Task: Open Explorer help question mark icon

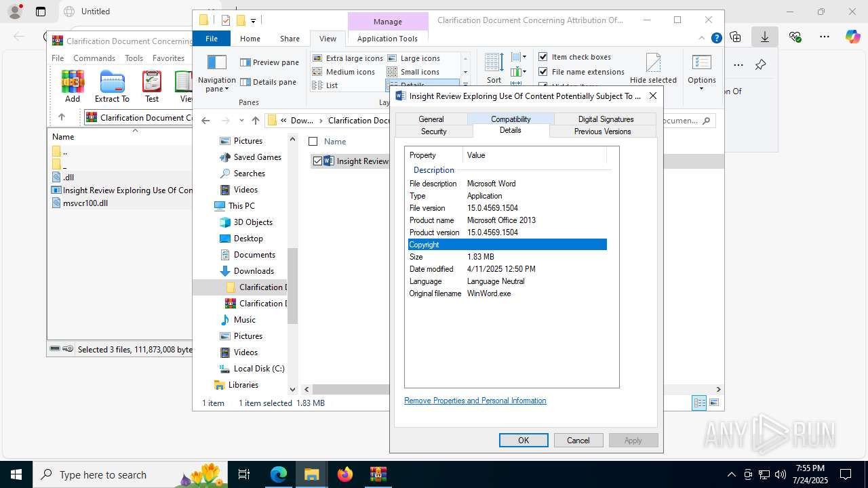Action: tap(716, 39)
